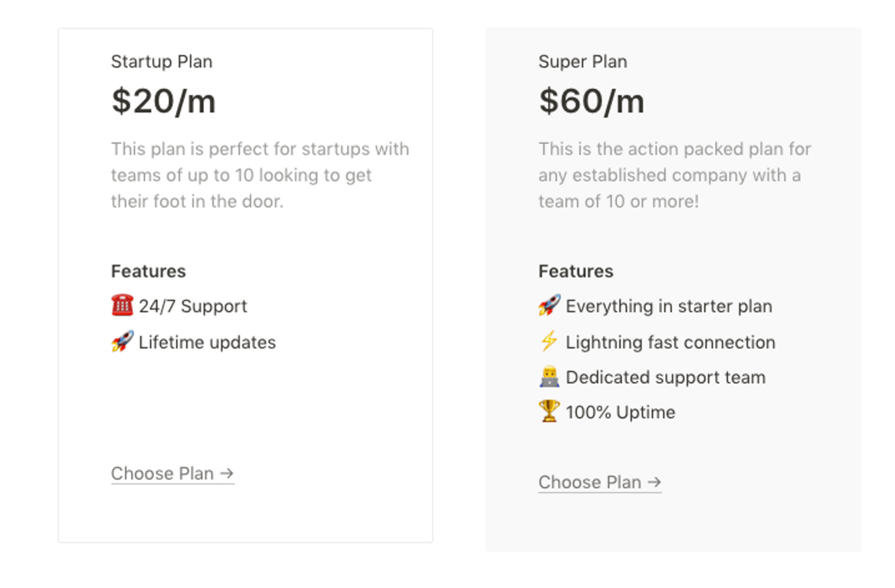
Task: Click the lightning bolt icon for fast connection
Action: (549, 341)
